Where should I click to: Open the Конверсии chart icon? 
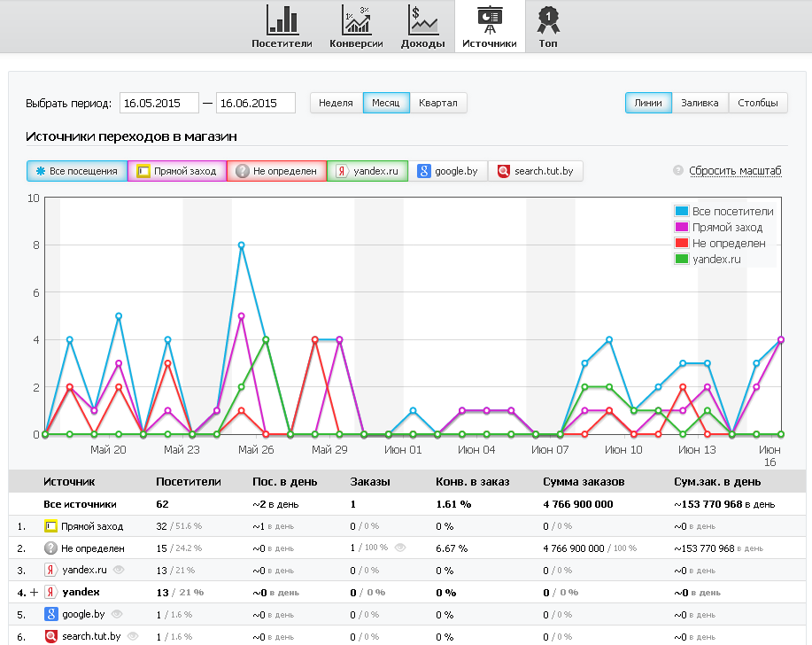pos(356,19)
